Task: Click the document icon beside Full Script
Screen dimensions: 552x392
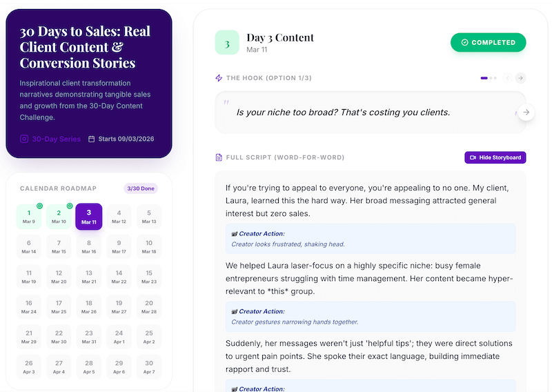Action: pyautogui.click(x=219, y=157)
